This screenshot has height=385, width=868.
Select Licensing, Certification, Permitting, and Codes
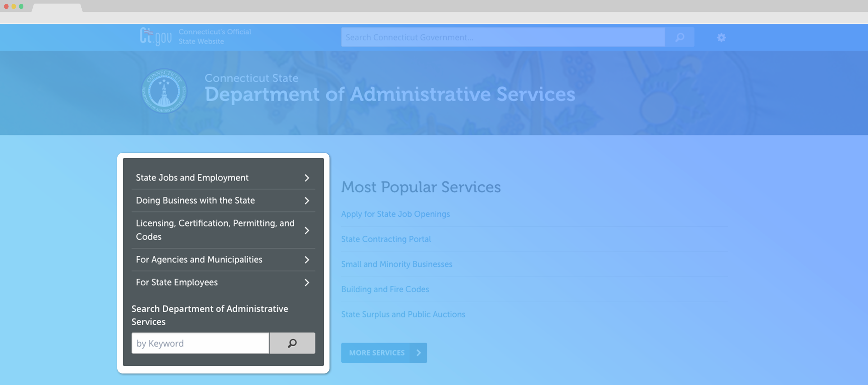[215, 230]
